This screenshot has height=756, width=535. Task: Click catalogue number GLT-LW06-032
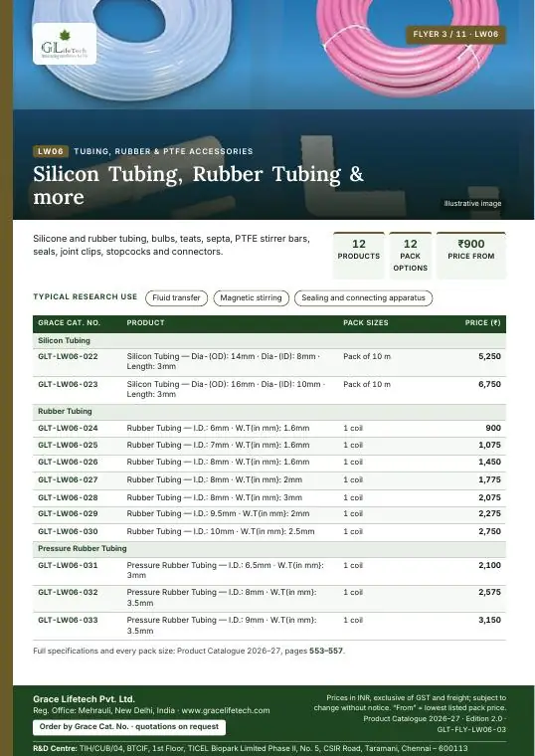coord(68,592)
